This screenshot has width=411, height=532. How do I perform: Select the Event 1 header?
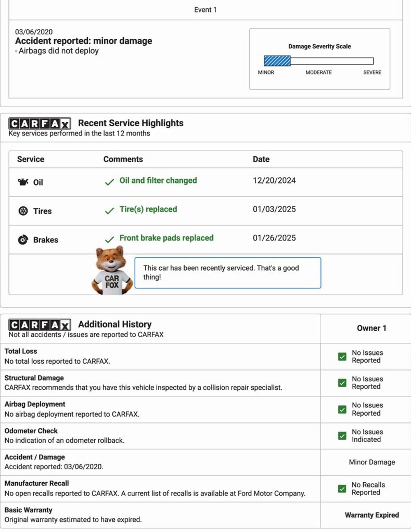coord(205,10)
